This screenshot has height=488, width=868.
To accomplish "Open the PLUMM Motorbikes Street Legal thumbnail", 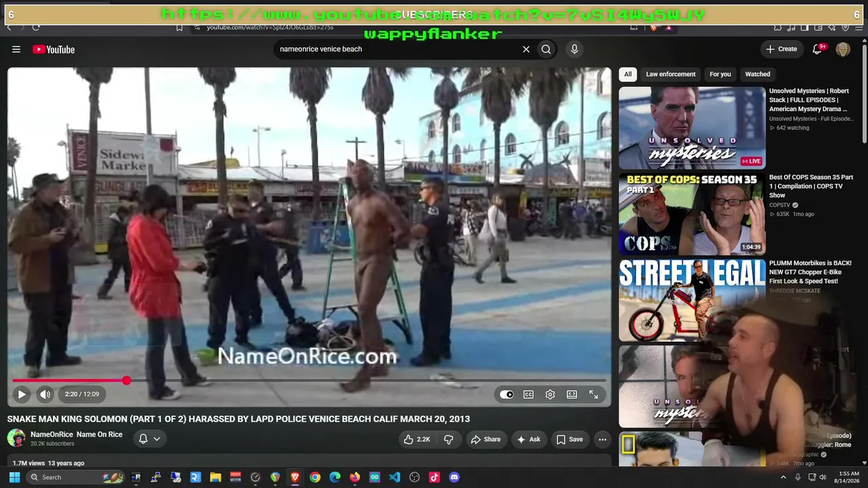I will tap(692, 300).
